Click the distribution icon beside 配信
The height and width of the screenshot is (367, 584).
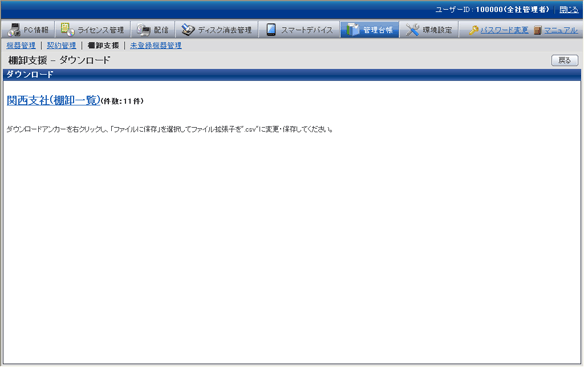pyautogui.click(x=143, y=30)
